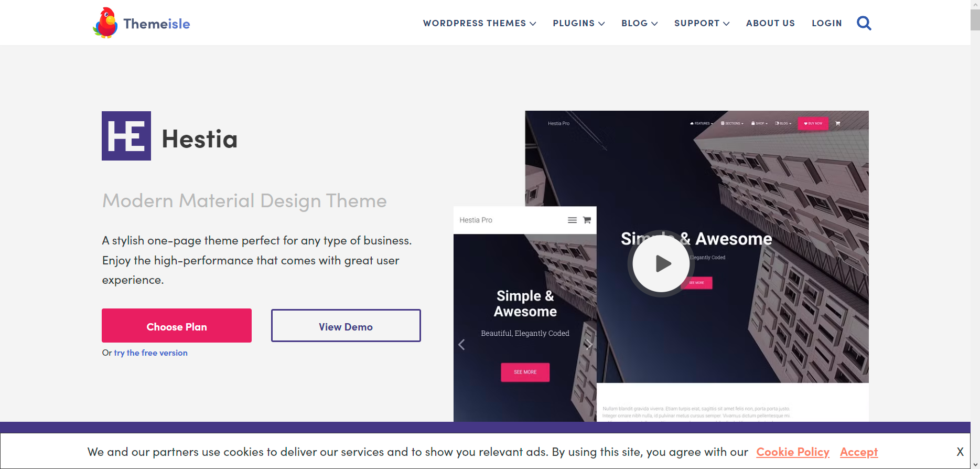Image resolution: width=980 pixels, height=469 pixels.
Task: Click the search magnifier icon
Action: coord(864,23)
